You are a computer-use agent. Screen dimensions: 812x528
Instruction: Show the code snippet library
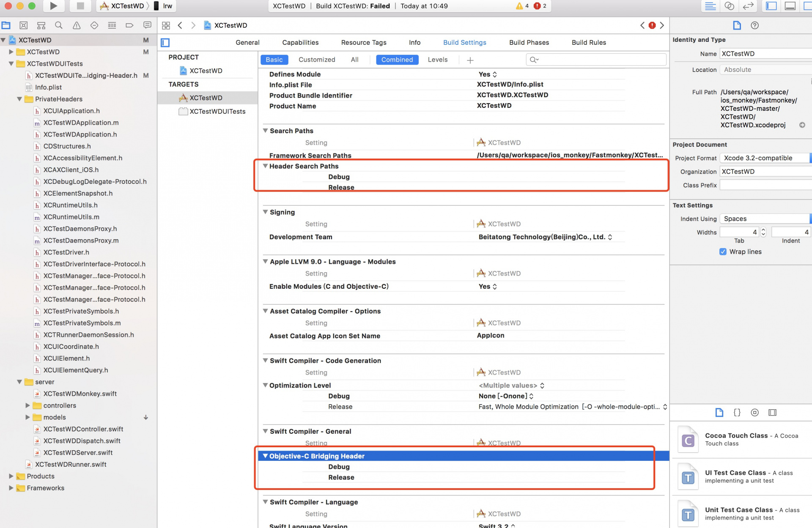pyautogui.click(x=737, y=413)
